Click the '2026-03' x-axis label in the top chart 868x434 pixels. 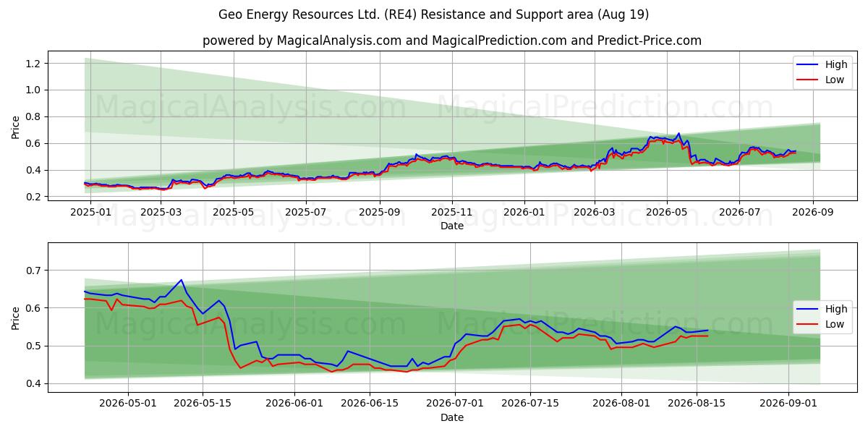point(595,213)
